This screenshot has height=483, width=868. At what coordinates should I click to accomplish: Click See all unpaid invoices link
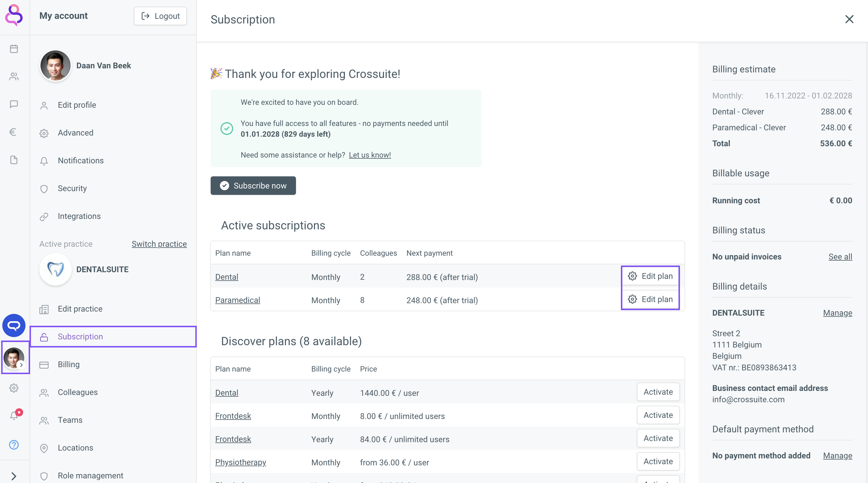(840, 257)
